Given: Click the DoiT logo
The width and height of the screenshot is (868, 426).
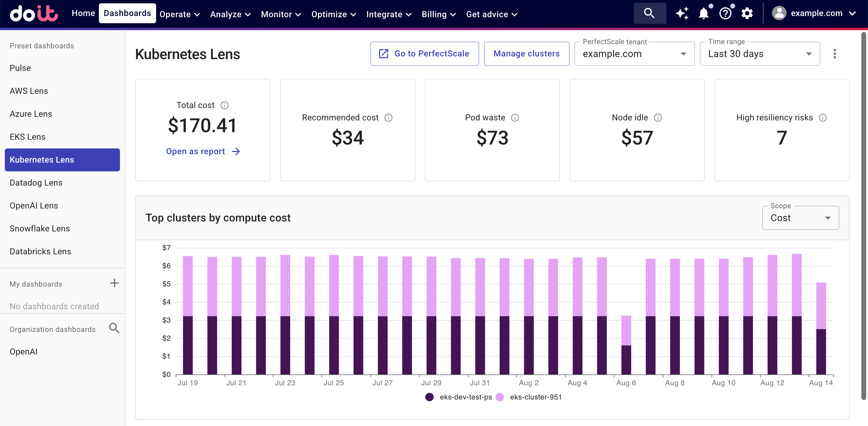Looking at the screenshot, I should click(34, 14).
